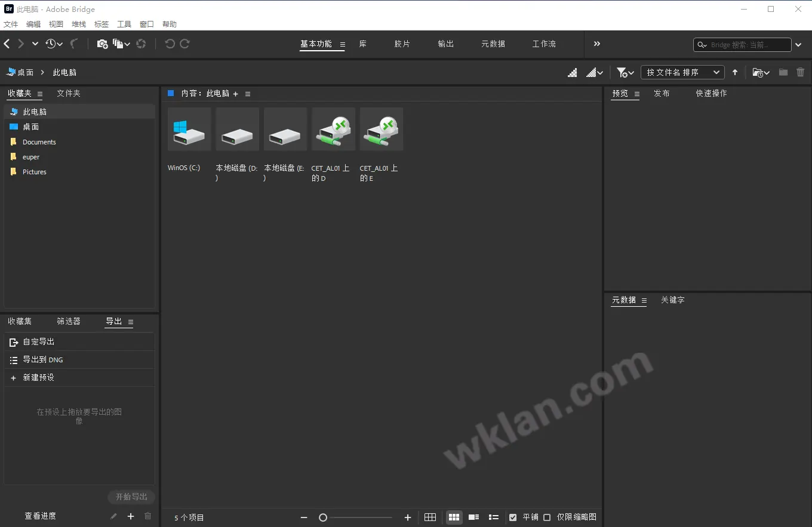
Task: Select Documents in favorites
Action: tap(79, 142)
